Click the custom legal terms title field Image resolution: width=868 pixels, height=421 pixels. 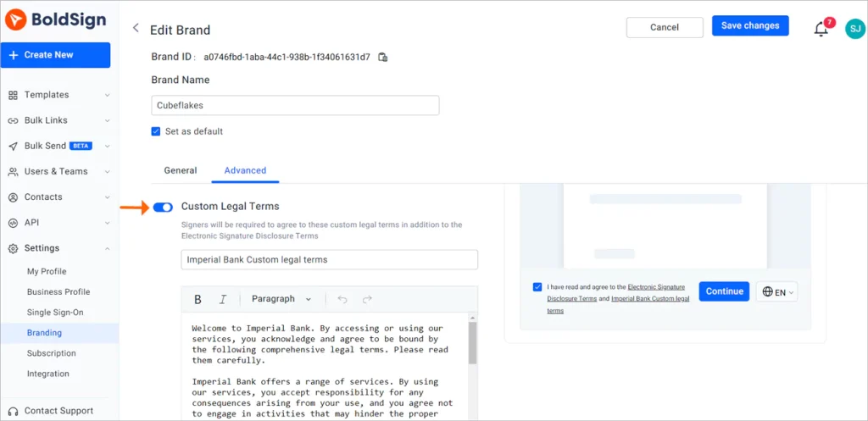(330, 259)
